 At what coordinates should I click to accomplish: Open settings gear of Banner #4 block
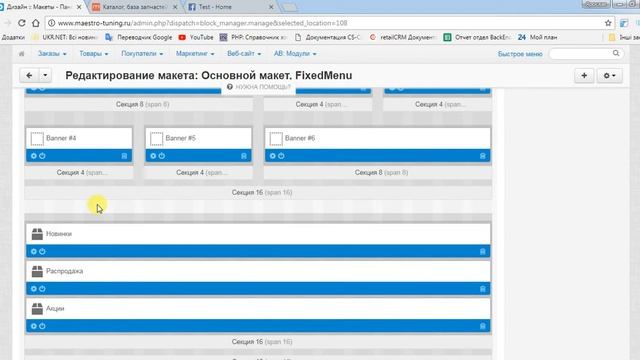pyautogui.click(x=34, y=156)
